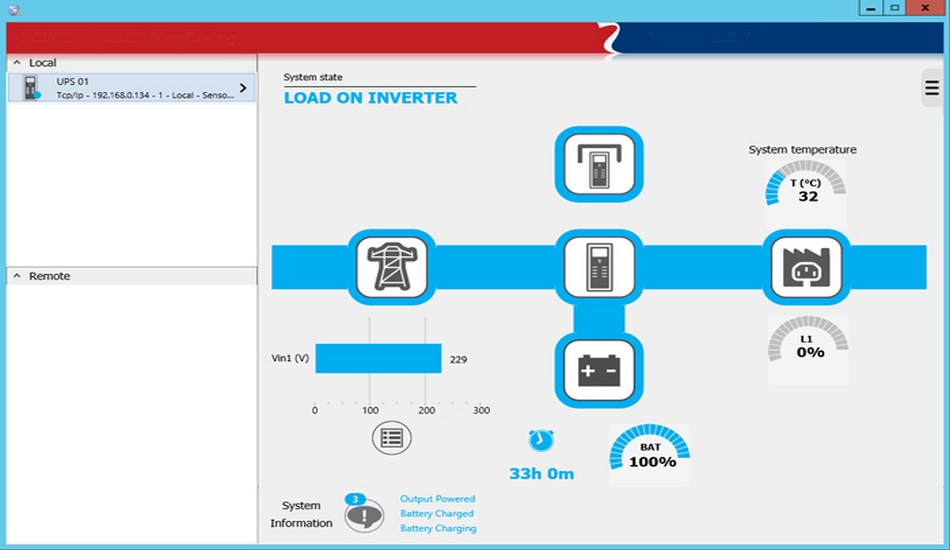This screenshot has width=950, height=550.
Task: Click the Vin1 voltage bar
Action: (x=378, y=359)
